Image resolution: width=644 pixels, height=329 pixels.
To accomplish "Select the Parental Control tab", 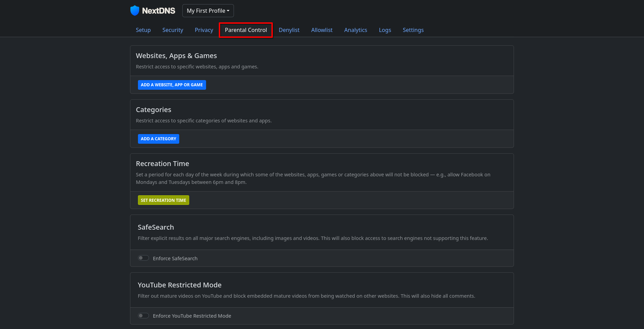I will pos(246,30).
